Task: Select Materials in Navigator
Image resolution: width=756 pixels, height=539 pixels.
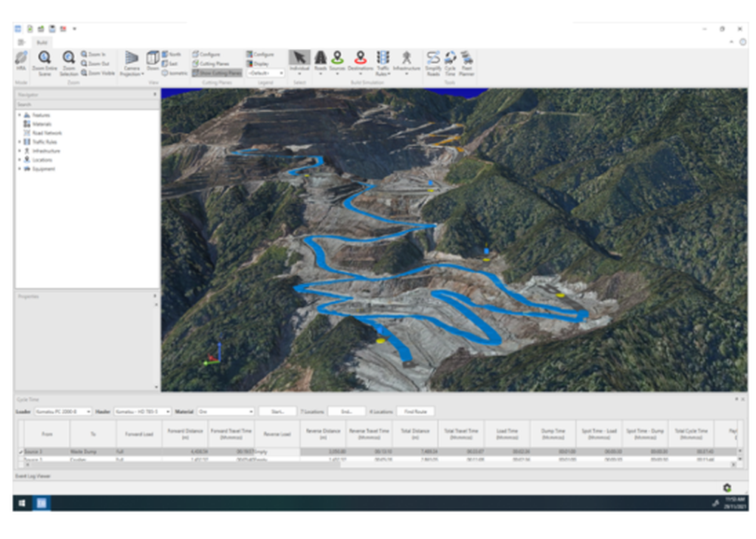Action: coord(42,124)
